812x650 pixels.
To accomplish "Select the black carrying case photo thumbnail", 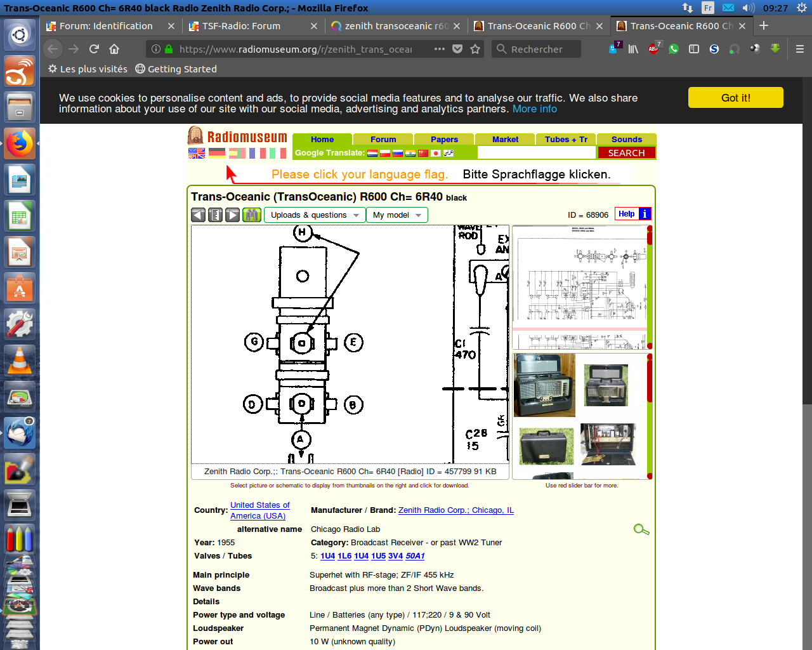I will click(546, 446).
